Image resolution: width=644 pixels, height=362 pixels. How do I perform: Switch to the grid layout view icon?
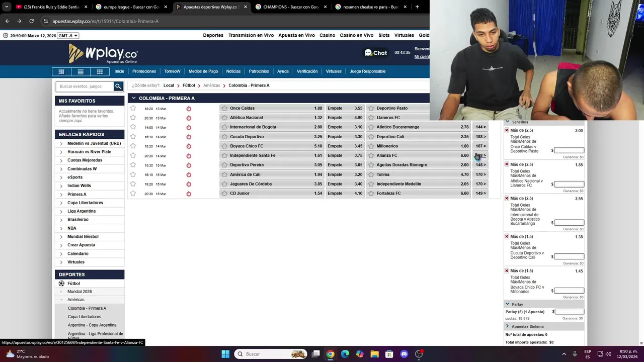(100, 71)
